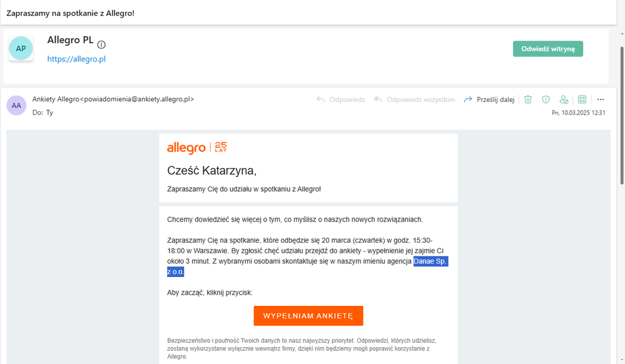Click the scrollbar down arrow
Screen dimensions: 625x364
point(622,360)
